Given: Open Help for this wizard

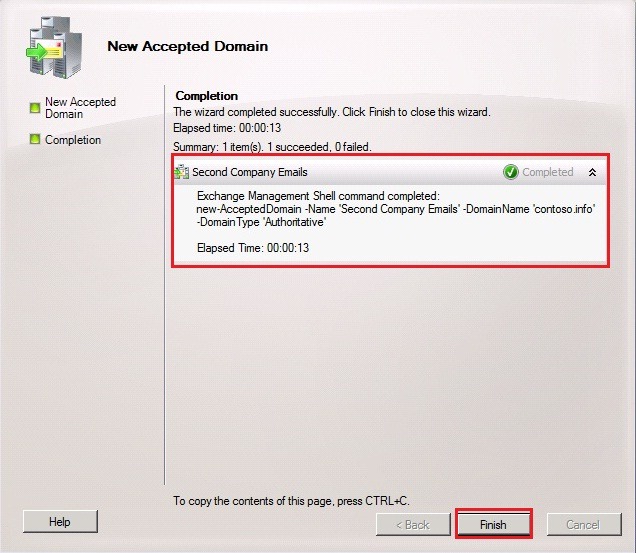Looking at the screenshot, I should click(x=60, y=521).
